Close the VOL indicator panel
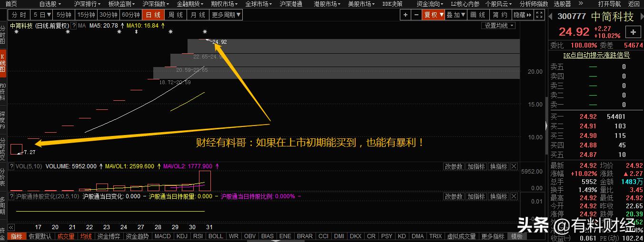The width and height of the screenshot is (644, 242). 514,166
